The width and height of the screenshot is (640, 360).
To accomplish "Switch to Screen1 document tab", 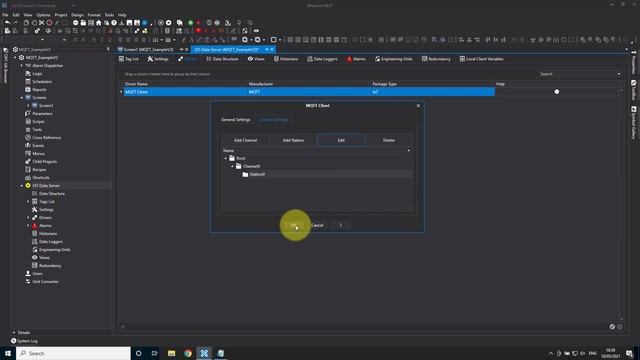I will [x=149, y=49].
